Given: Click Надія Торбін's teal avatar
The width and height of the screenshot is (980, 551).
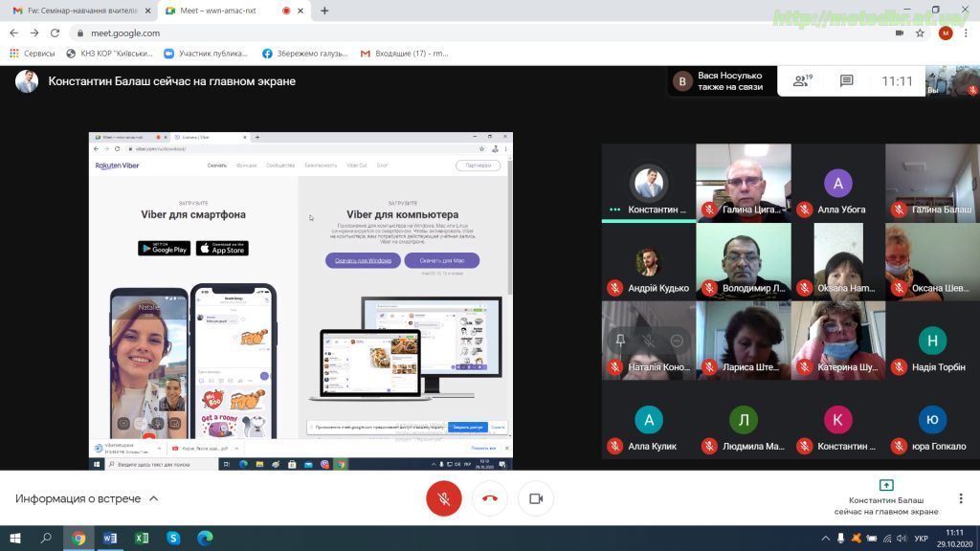Looking at the screenshot, I should tap(932, 341).
